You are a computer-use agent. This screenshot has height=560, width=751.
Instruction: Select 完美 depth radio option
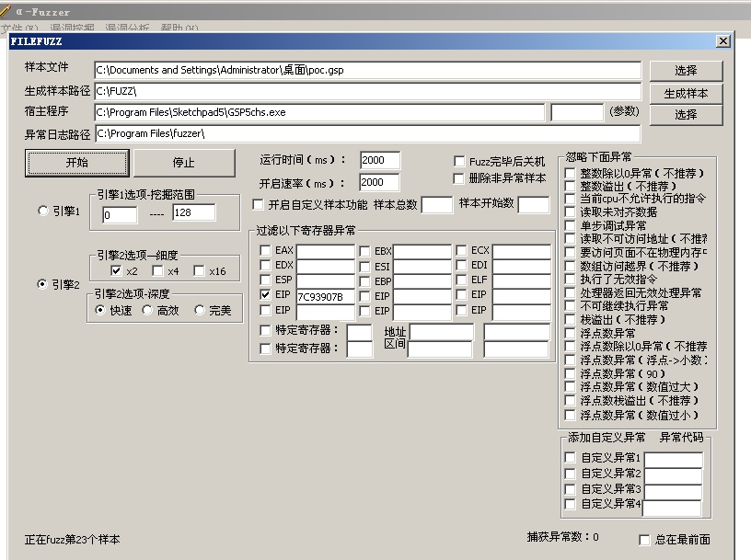pyautogui.click(x=200, y=311)
